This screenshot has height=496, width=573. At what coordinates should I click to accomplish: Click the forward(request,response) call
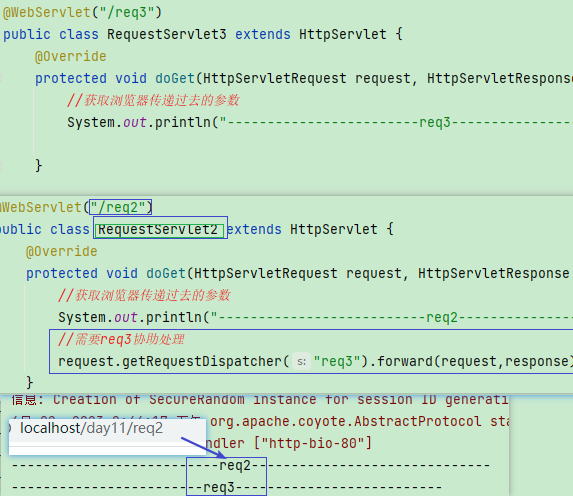[474, 361]
